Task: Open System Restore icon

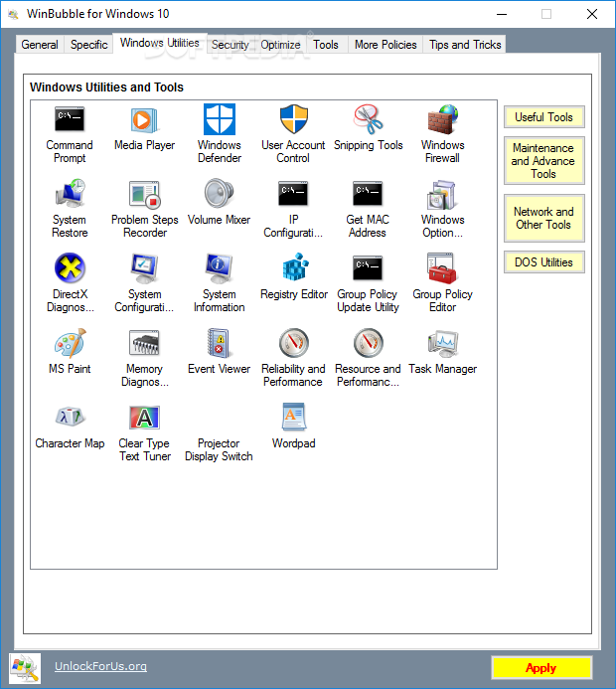Action: (70, 193)
